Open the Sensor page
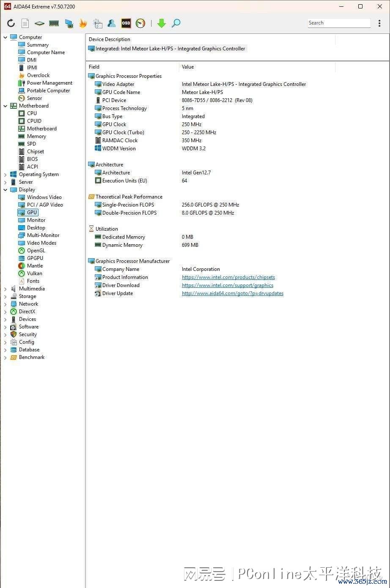 (x=34, y=98)
